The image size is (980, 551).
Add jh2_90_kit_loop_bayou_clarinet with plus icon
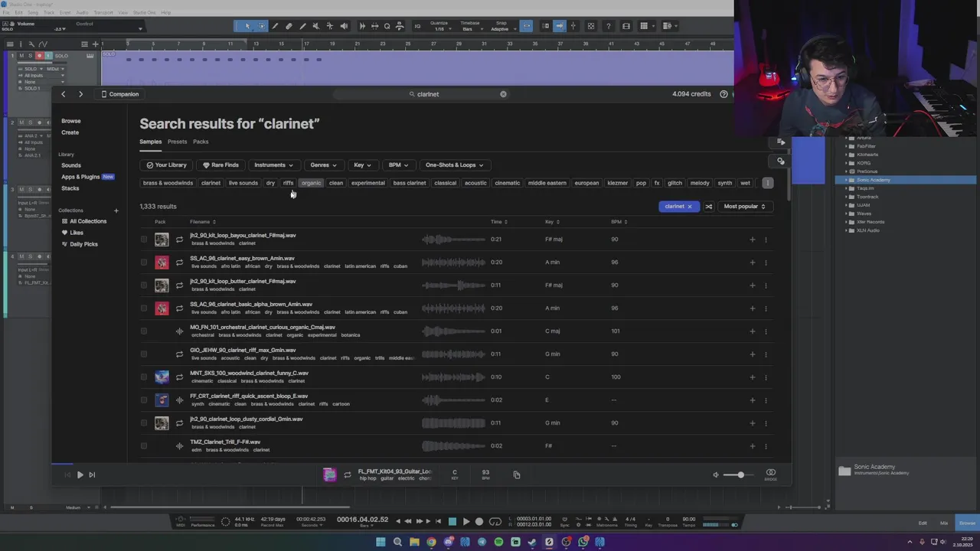coord(752,240)
